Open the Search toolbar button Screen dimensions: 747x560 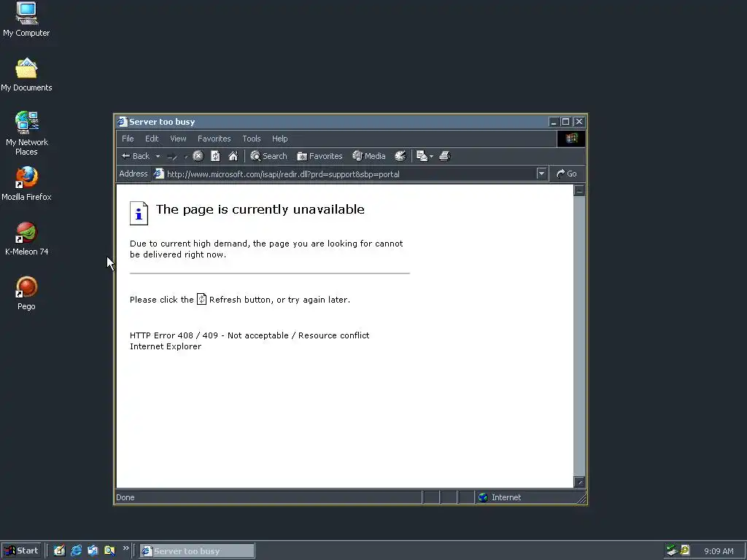(268, 156)
